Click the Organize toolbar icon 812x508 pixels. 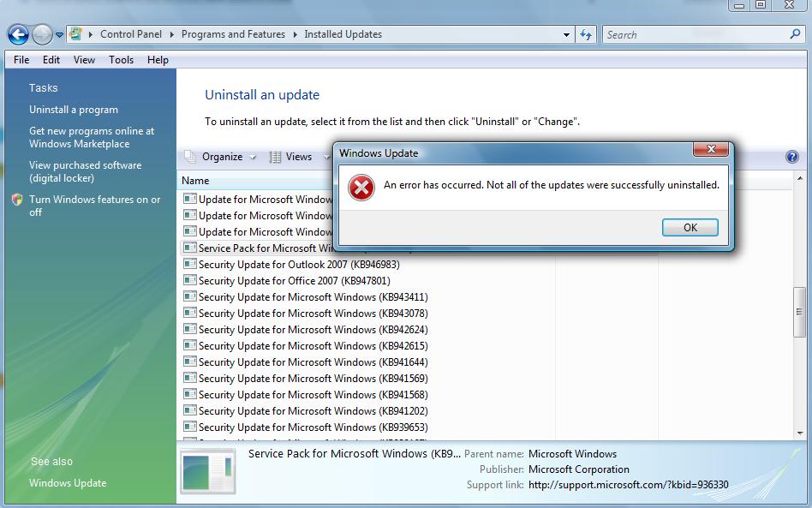coord(190,157)
